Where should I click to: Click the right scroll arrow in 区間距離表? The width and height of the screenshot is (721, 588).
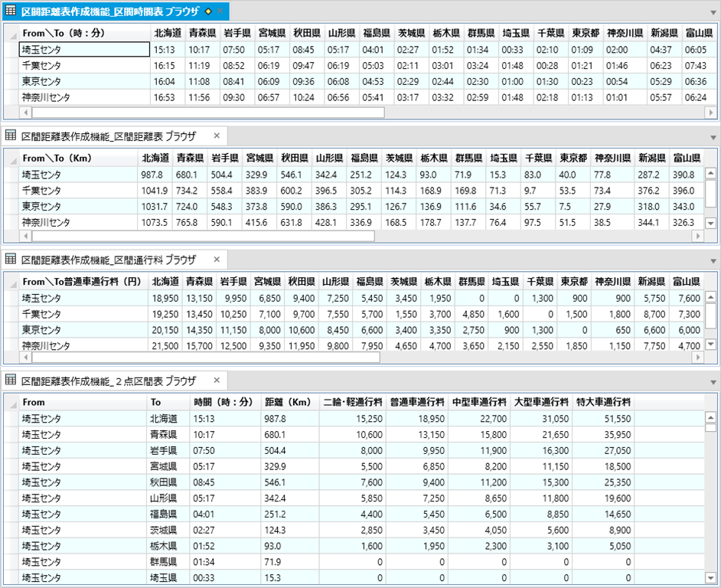pos(698,236)
